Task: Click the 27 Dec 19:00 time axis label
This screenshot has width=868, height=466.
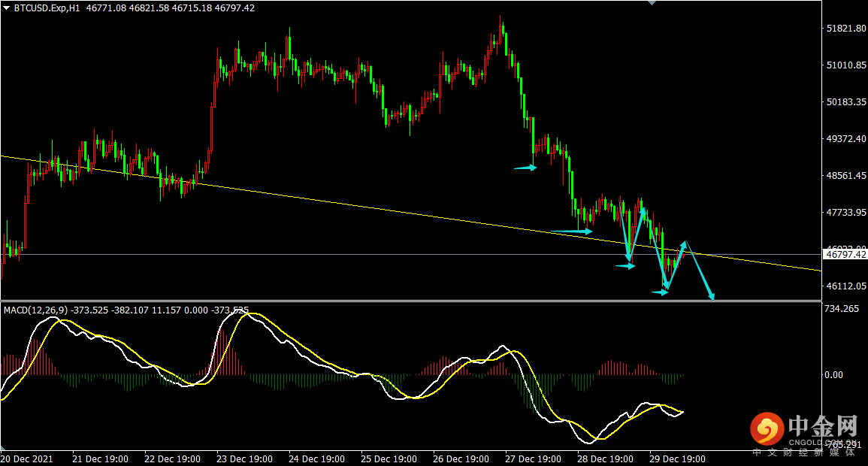Action: 533,458
